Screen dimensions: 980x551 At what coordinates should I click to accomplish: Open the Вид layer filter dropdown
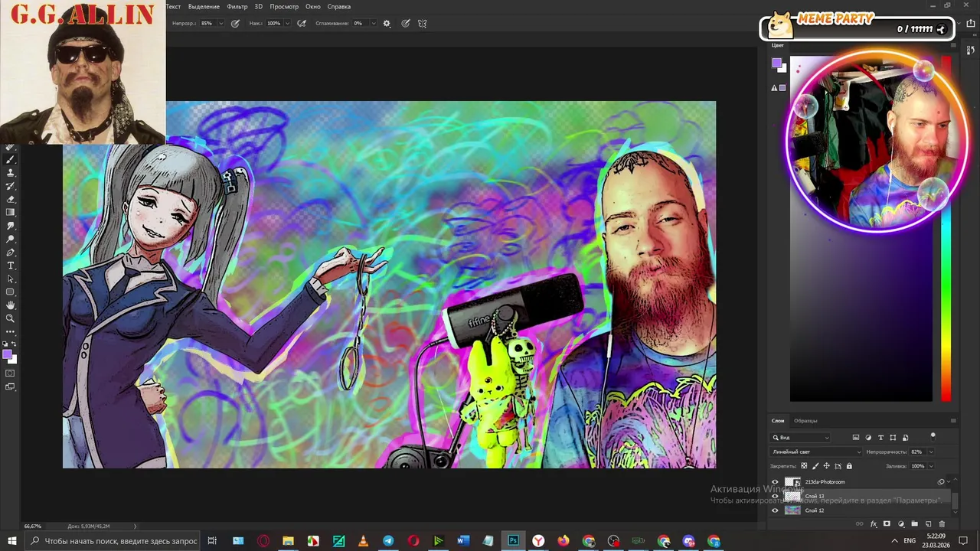[800, 438]
